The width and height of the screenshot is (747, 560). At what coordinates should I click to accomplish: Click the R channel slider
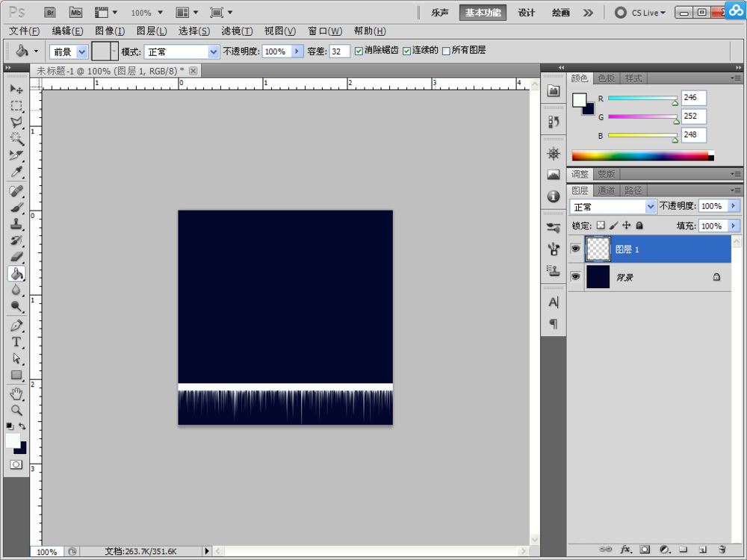(642, 98)
